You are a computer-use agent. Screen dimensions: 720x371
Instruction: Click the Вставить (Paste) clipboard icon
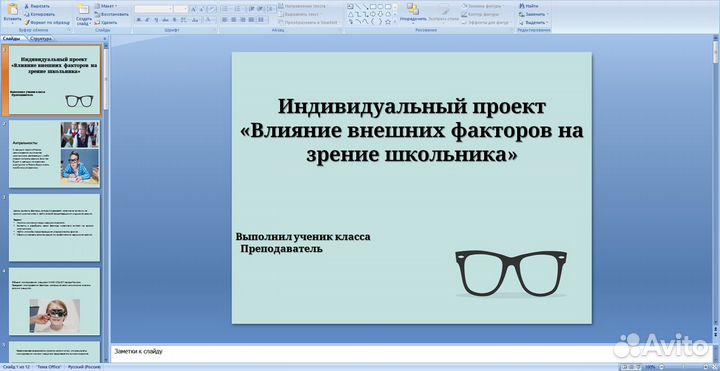pos(12,9)
